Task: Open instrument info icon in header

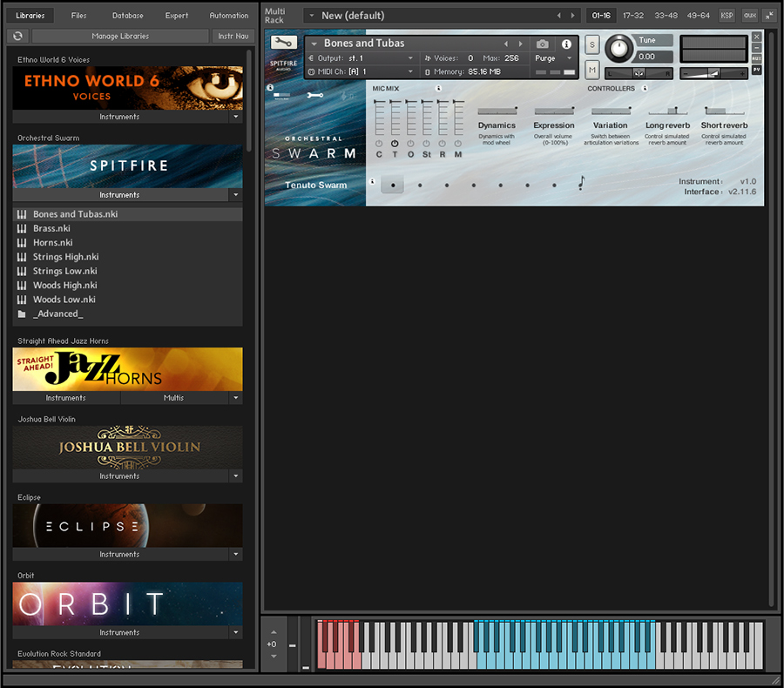Action: click(566, 44)
